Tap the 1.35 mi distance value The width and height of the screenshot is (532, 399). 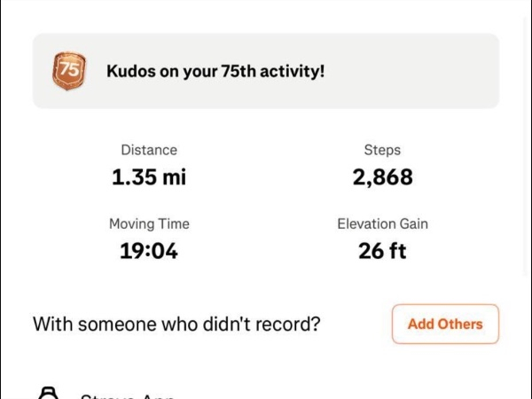click(x=149, y=177)
